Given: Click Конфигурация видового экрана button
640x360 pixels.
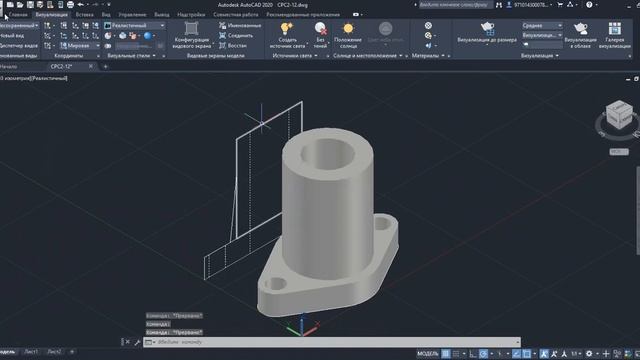Looking at the screenshot, I should coord(191,35).
